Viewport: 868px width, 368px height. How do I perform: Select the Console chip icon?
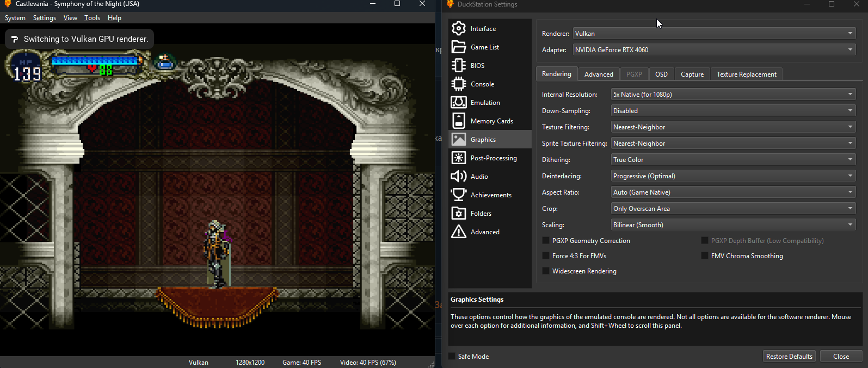(459, 84)
